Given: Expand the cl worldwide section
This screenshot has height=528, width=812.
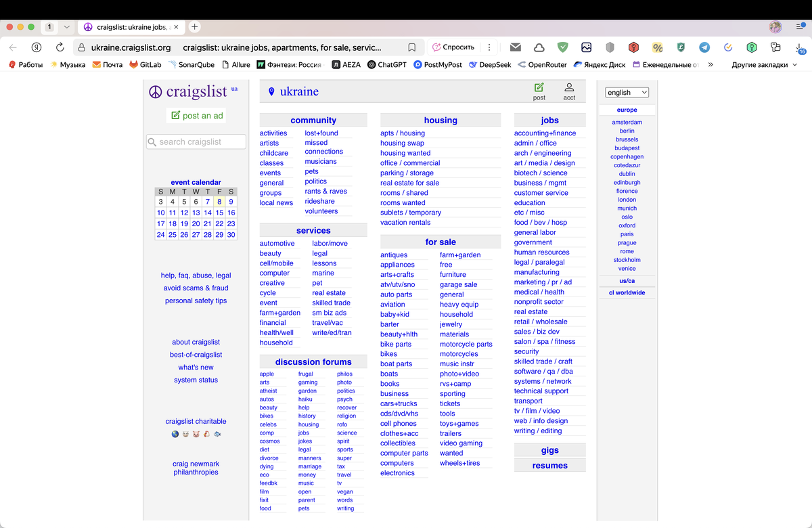Looking at the screenshot, I should click(x=627, y=292).
